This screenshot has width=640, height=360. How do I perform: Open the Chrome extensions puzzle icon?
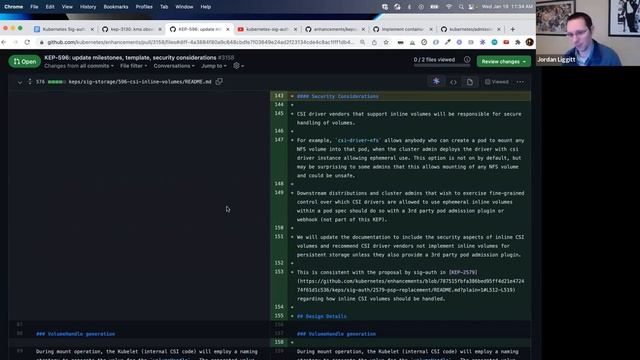pos(518,42)
